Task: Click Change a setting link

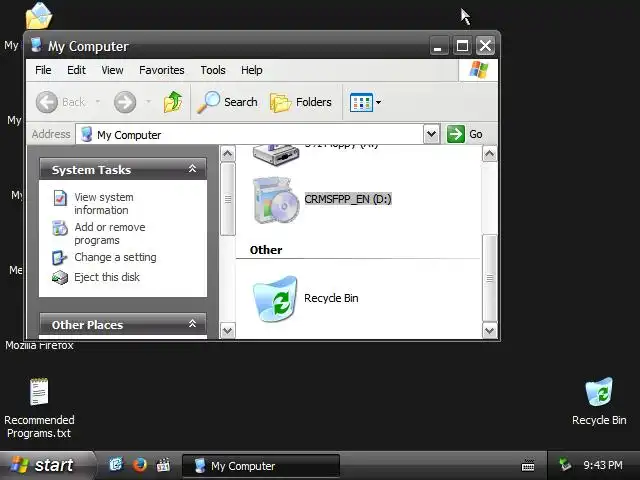Action: point(115,257)
